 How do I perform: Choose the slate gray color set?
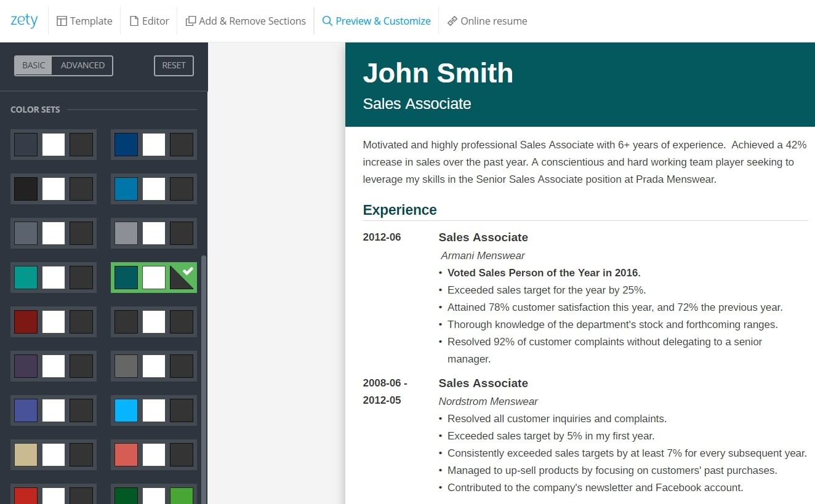click(54, 145)
